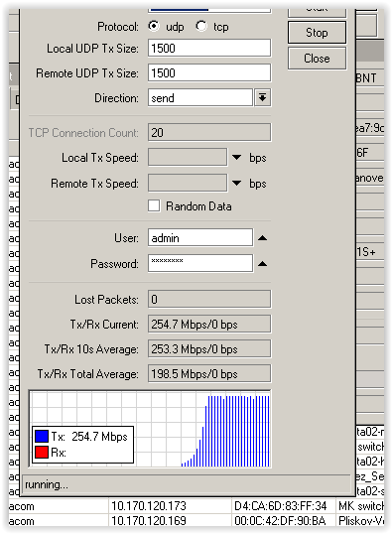Click the Tx/Rx Current value 254.7 Mbps/0 bps
Viewport: 392px width, 534px height.
click(x=209, y=325)
